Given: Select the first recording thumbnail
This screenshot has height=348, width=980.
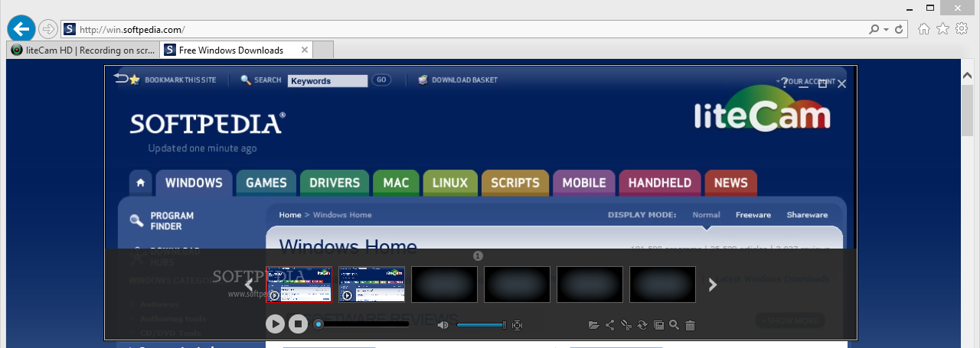Looking at the screenshot, I should click(x=299, y=285).
